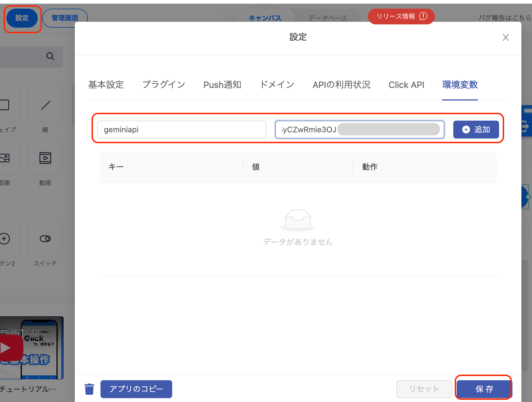Click the environment variable value field
The height and width of the screenshot is (402, 532).
[360, 130]
